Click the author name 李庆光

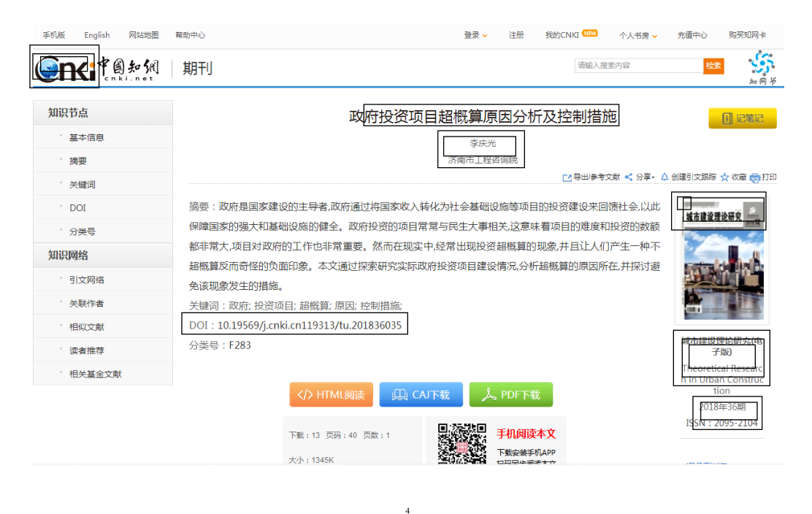point(482,144)
